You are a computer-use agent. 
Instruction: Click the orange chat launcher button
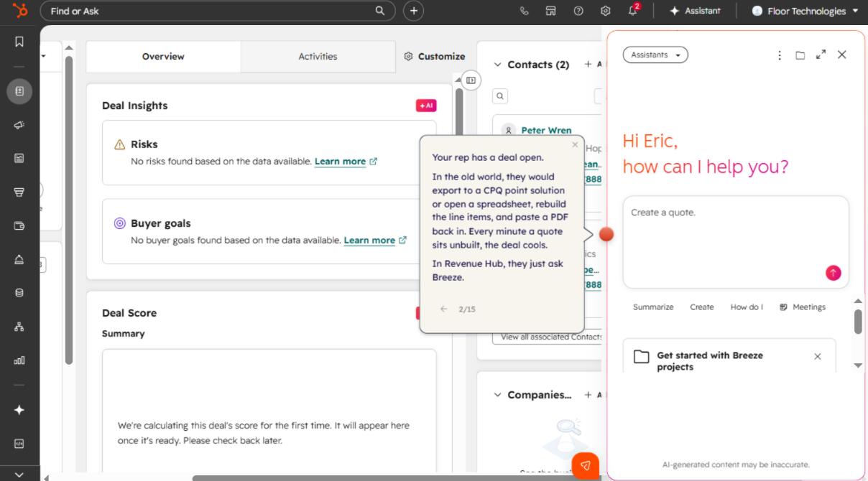pos(586,465)
